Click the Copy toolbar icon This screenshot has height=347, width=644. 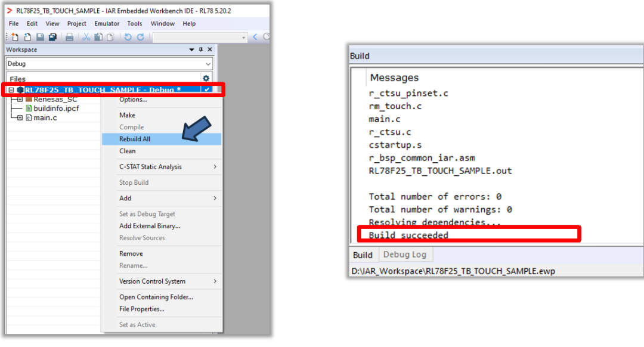98,37
